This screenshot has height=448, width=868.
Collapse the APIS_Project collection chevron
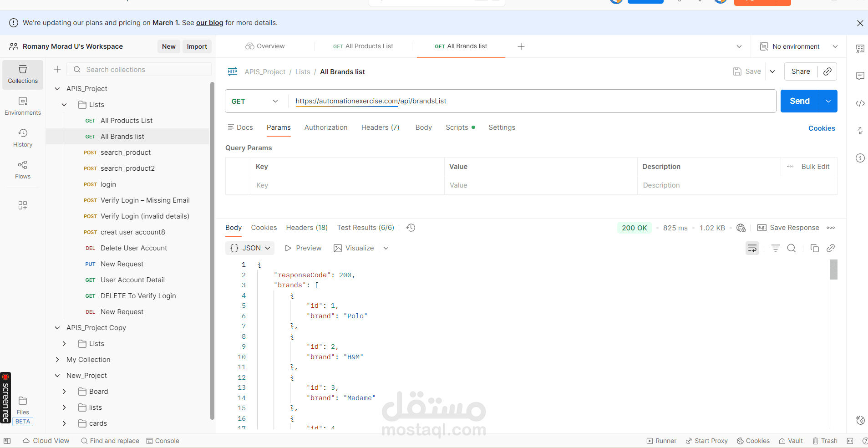(x=57, y=89)
